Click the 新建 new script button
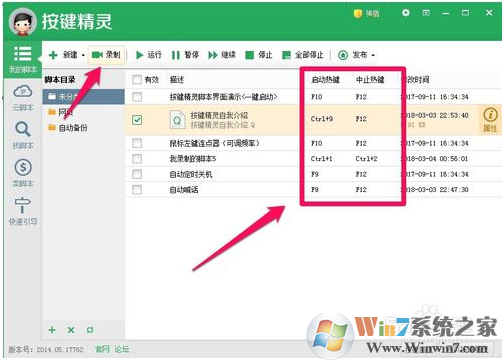 pos(63,55)
